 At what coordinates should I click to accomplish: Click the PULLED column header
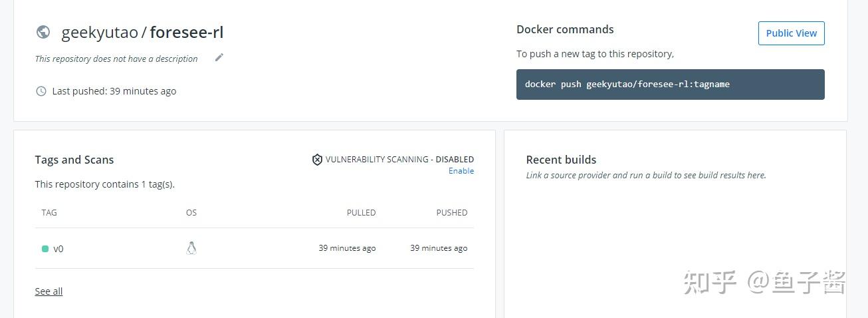coord(361,213)
